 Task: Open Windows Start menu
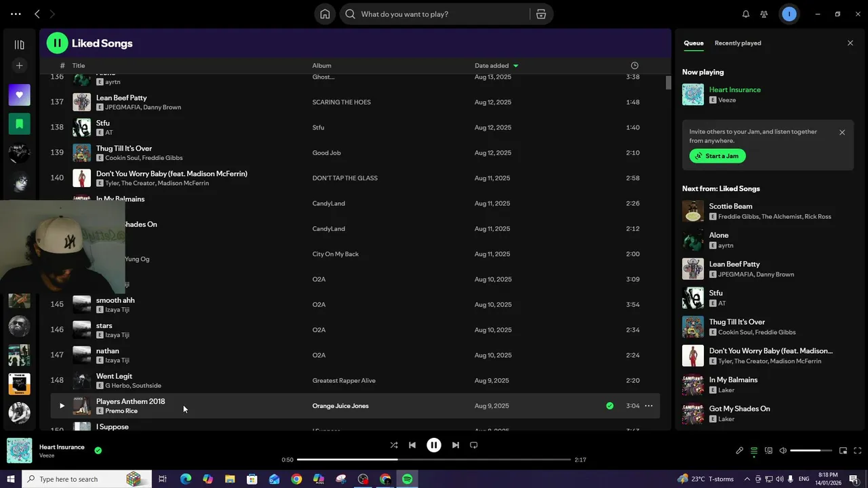click(x=11, y=479)
